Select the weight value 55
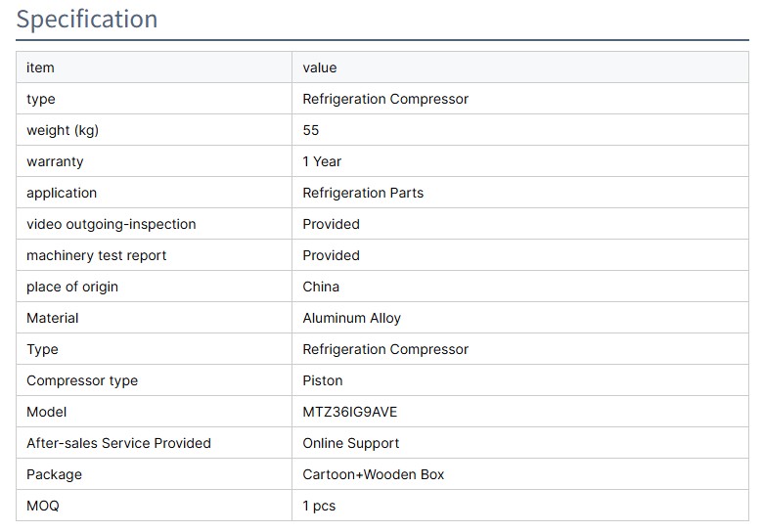The width and height of the screenshot is (762, 532). click(311, 130)
